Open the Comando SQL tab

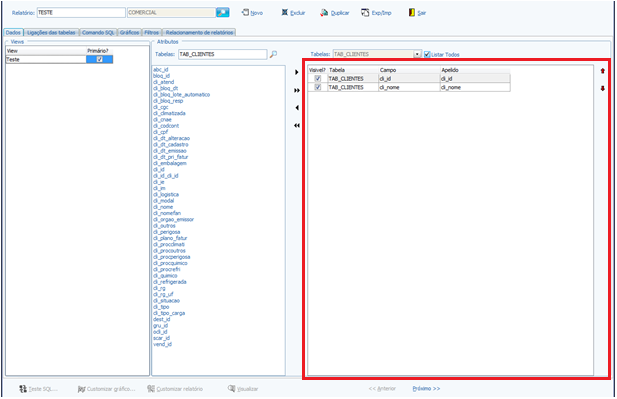(98, 32)
